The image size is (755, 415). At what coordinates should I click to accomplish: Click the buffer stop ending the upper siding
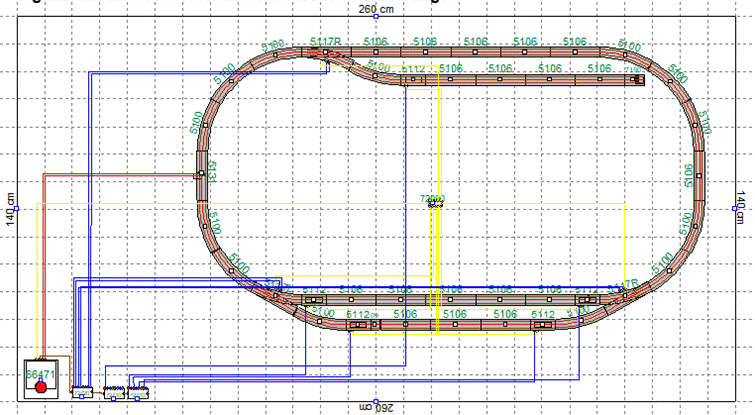click(638, 78)
